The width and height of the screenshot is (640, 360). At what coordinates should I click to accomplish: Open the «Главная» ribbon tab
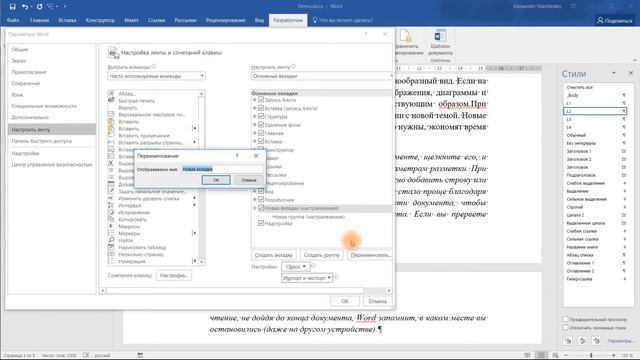pos(39,20)
